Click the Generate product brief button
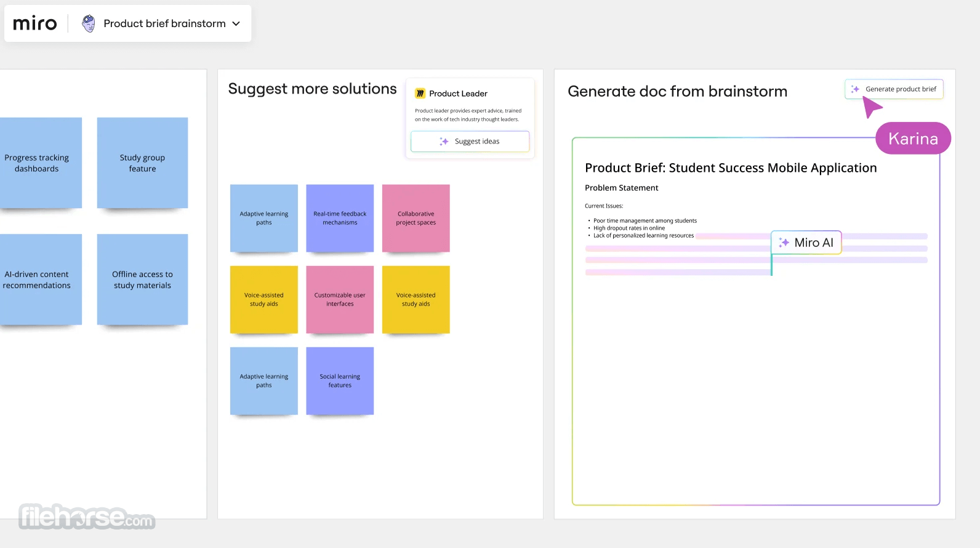Viewport: 980px width, 548px height. 894,89
